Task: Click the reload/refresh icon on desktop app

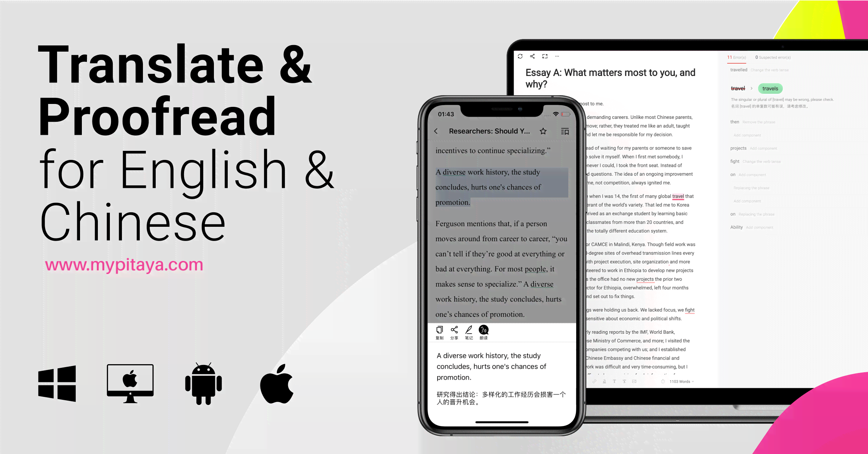Action: coord(520,57)
